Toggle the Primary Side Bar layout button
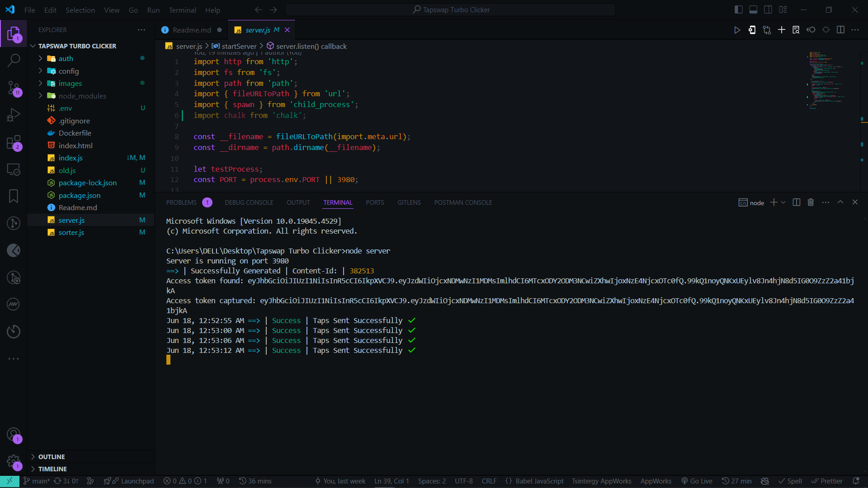 point(739,9)
